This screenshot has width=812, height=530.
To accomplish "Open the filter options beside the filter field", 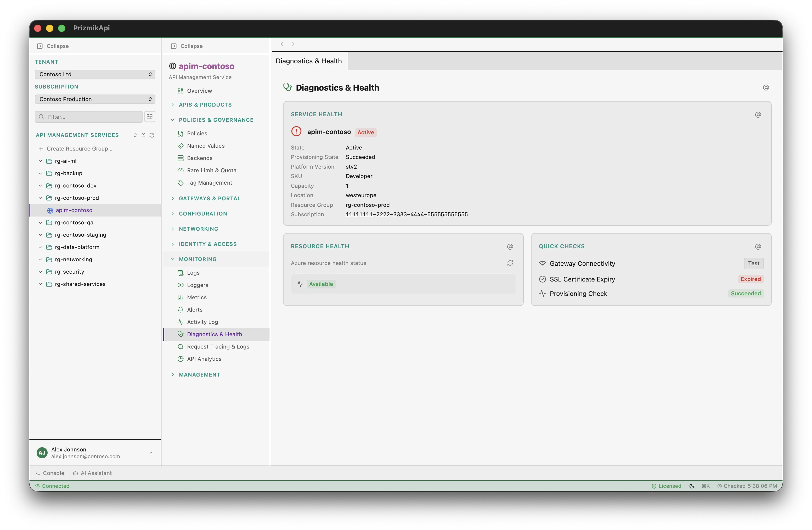I will [150, 117].
